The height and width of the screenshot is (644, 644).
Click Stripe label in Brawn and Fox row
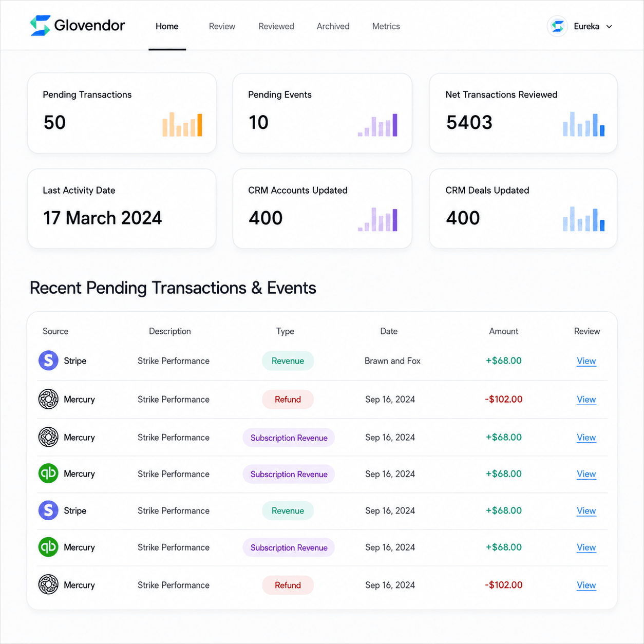pos(75,361)
